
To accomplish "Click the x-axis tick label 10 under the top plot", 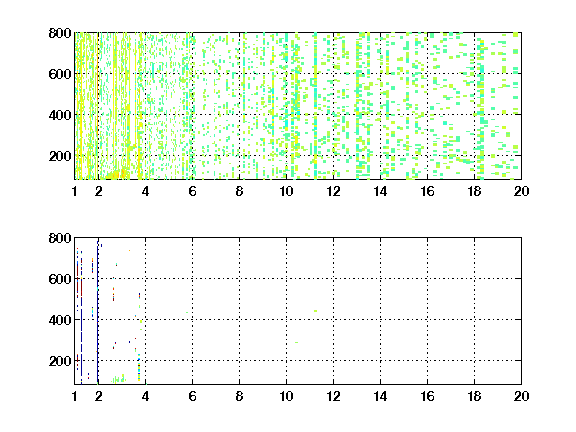I will [286, 191].
